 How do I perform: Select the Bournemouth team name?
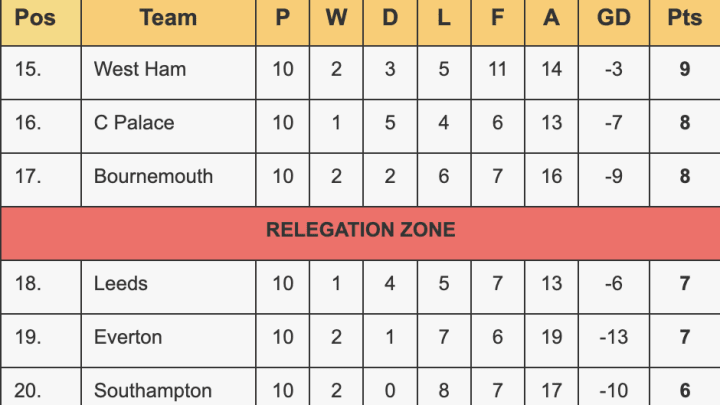pos(153,176)
